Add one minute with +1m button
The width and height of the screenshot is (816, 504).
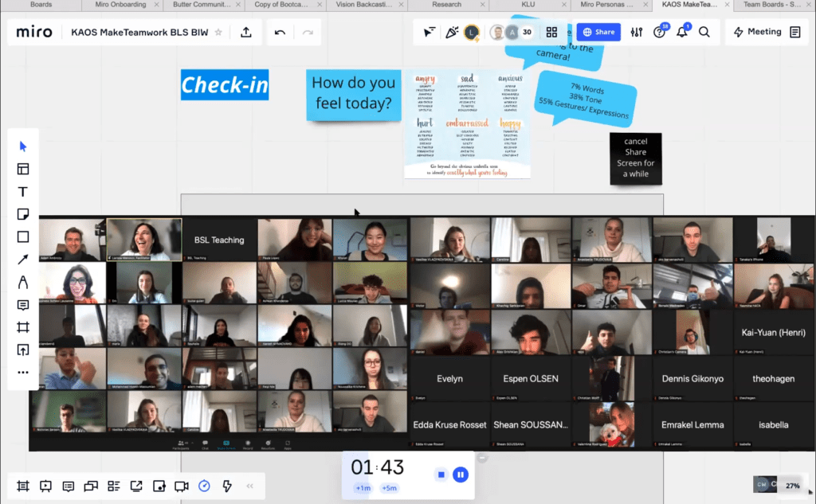(x=363, y=488)
